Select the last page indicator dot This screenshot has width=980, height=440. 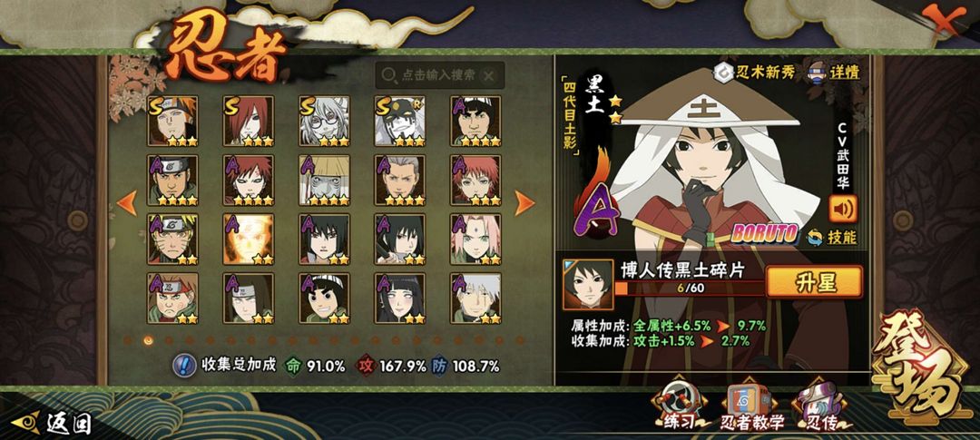pyautogui.click(x=519, y=340)
